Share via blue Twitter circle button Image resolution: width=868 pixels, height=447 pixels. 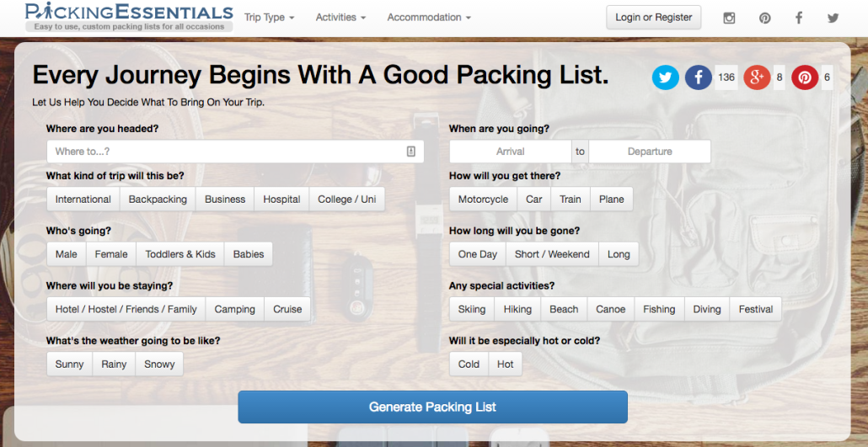(x=666, y=77)
